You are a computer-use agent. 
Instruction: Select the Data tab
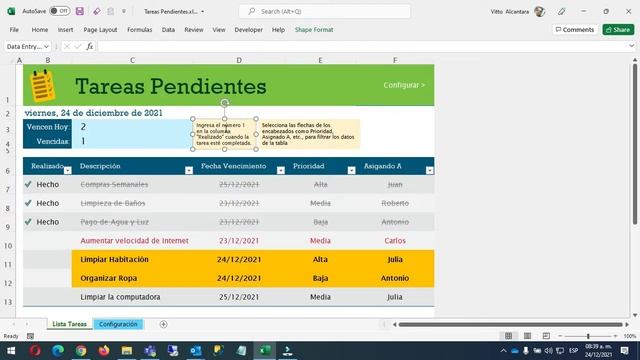168,30
